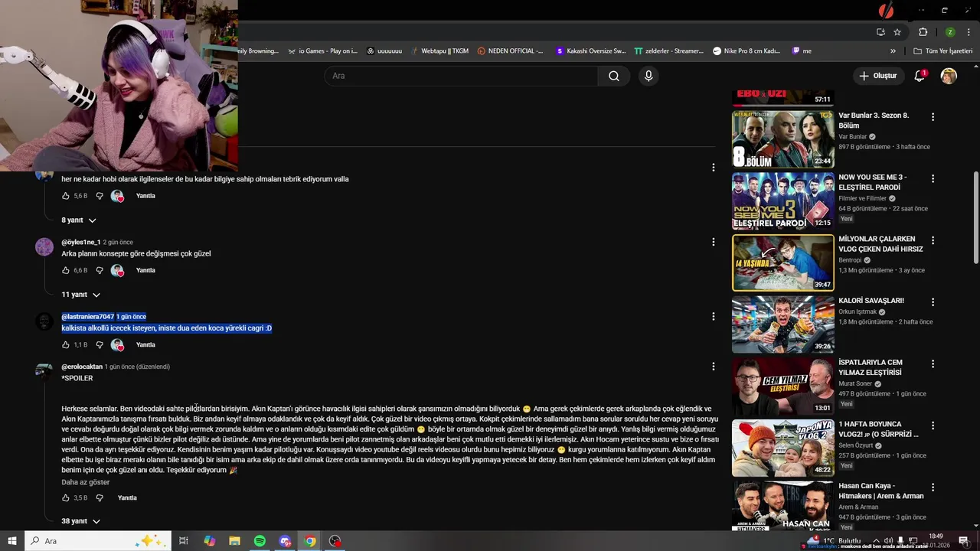980x551 pixels.
Task: Reply to the @lastraniera7047 comment
Action: click(x=145, y=344)
